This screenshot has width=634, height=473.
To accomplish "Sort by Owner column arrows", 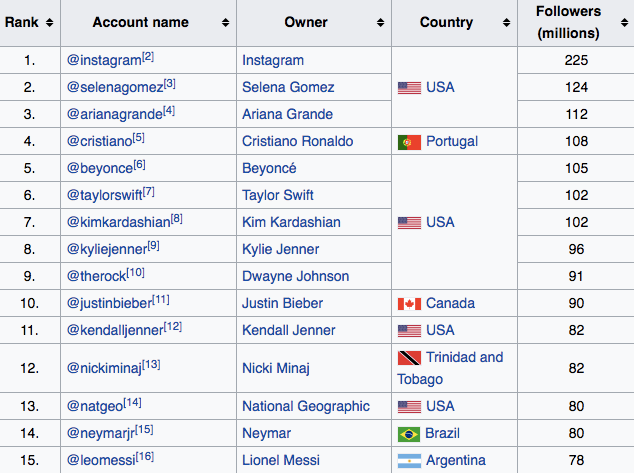I will tap(380, 23).
